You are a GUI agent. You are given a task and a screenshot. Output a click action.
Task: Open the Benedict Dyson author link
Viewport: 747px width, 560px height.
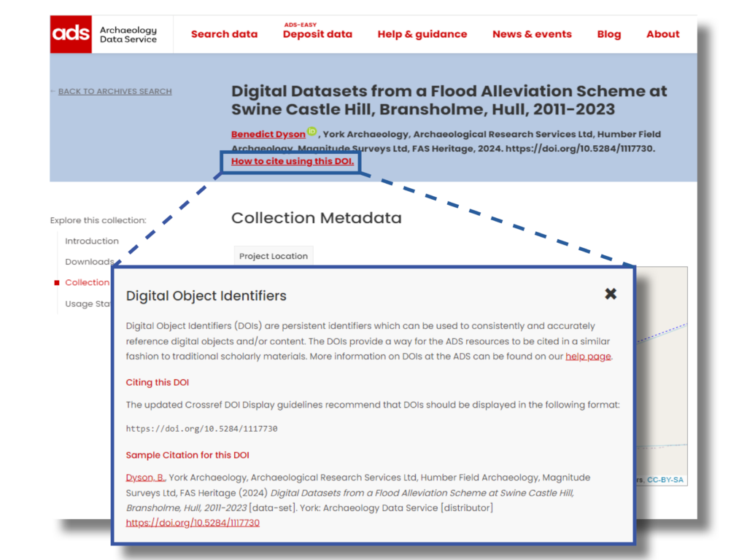[268, 134]
